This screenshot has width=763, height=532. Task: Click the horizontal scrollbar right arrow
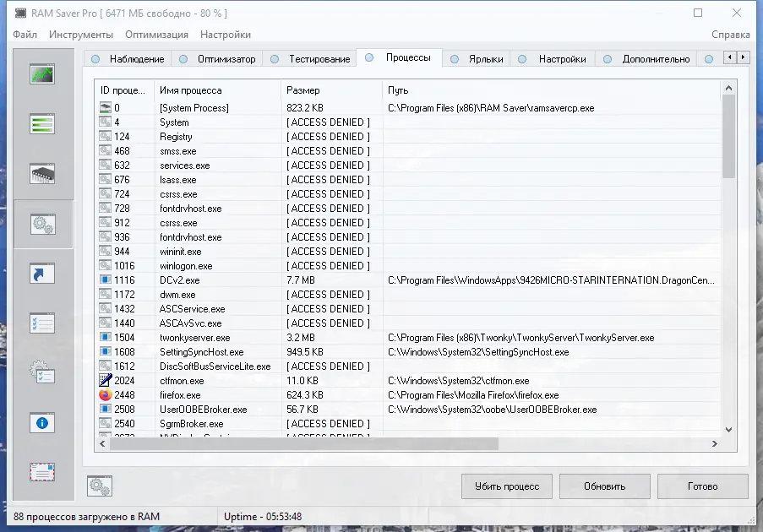714,443
